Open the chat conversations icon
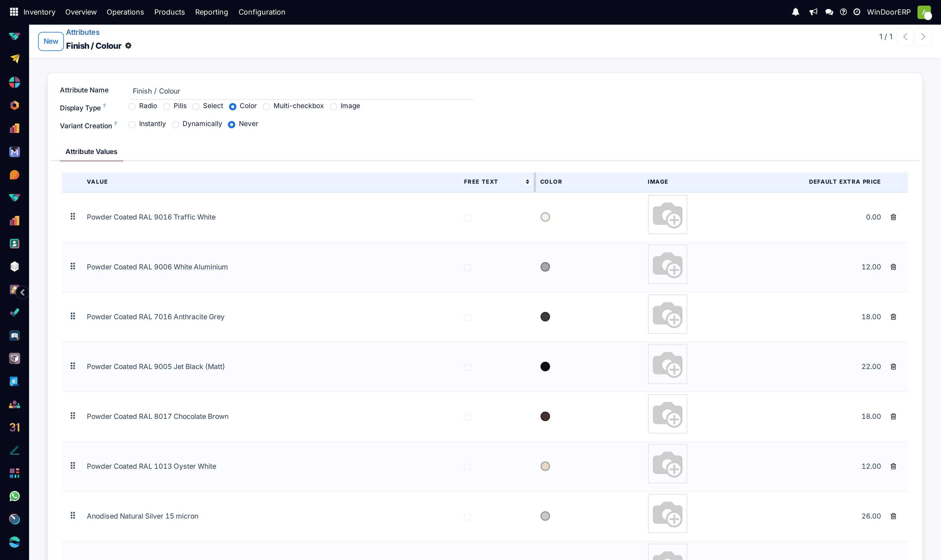 [829, 12]
